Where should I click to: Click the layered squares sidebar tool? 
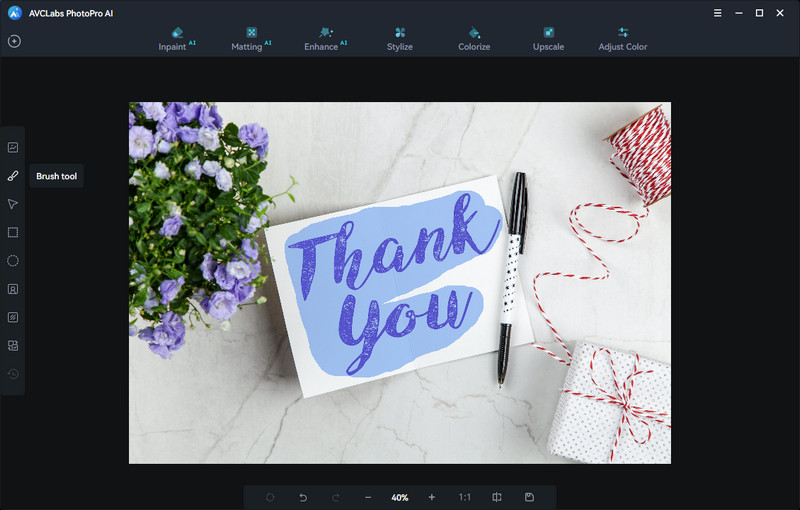point(13,346)
